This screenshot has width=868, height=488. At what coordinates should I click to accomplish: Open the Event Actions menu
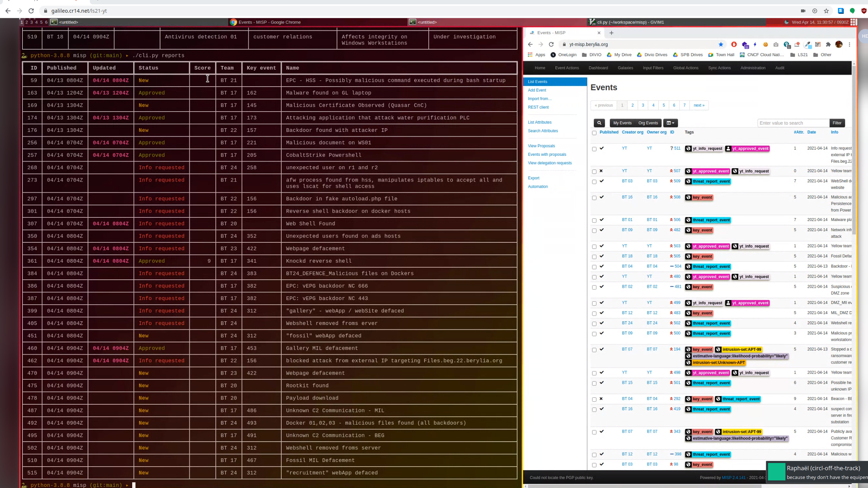point(567,68)
